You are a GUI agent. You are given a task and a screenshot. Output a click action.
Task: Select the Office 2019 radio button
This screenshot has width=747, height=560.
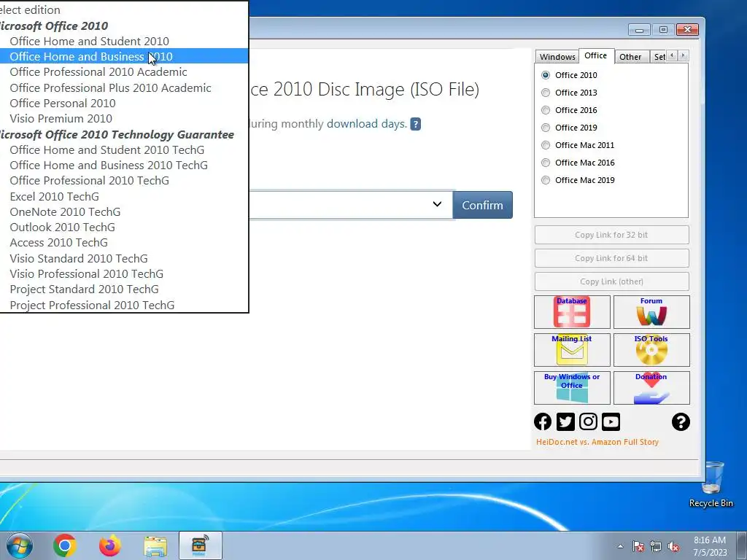click(x=546, y=128)
